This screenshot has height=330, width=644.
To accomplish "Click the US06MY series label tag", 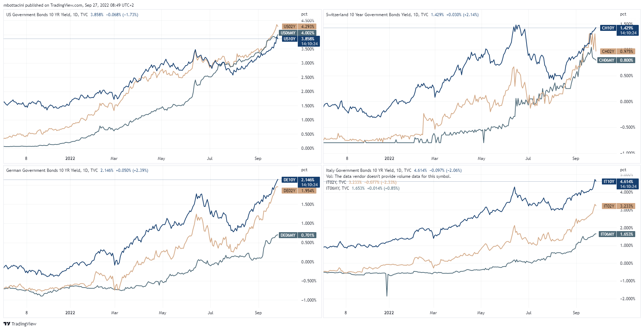I will 288,33.
